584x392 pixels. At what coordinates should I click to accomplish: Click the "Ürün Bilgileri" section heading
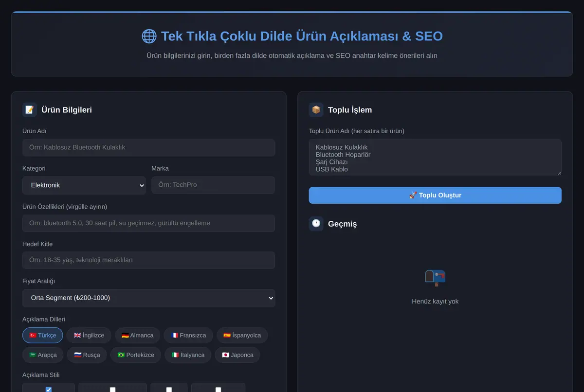tap(67, 110)
